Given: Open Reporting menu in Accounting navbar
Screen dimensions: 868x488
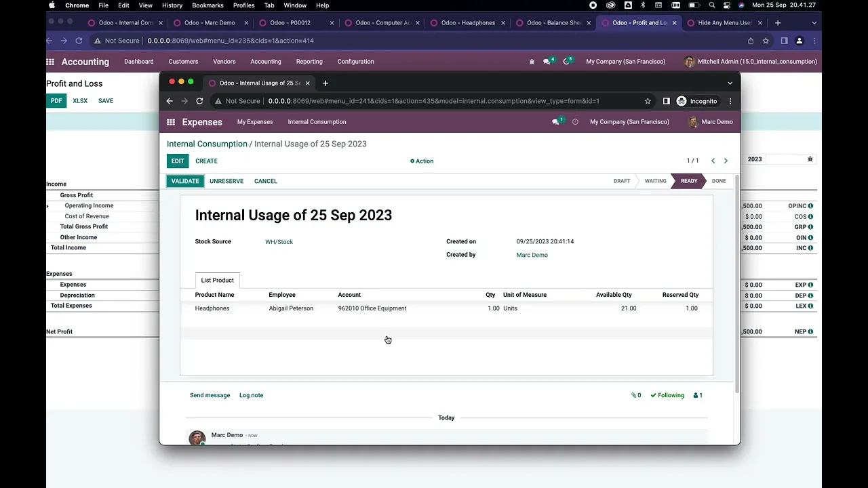Looking at the screenshot, I should coord(309,62).
